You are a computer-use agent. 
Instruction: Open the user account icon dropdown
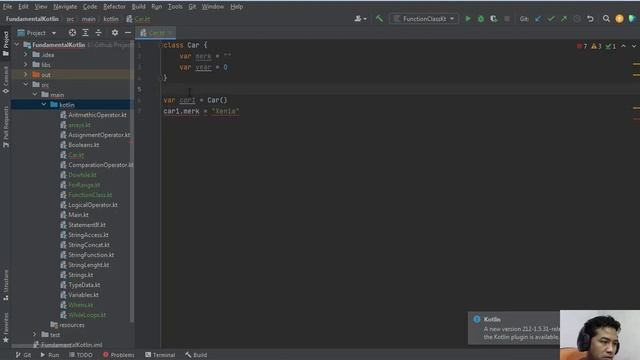pyautogui.click(x=360, y=19)
